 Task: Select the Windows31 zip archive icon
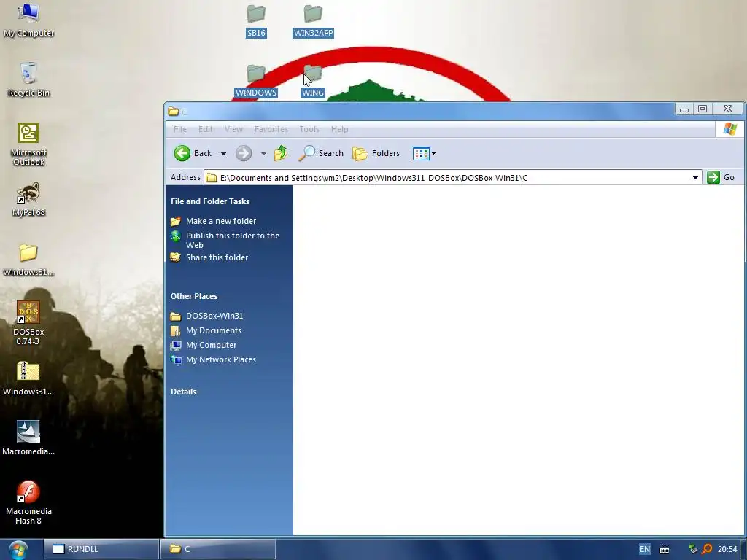[28, 378]
